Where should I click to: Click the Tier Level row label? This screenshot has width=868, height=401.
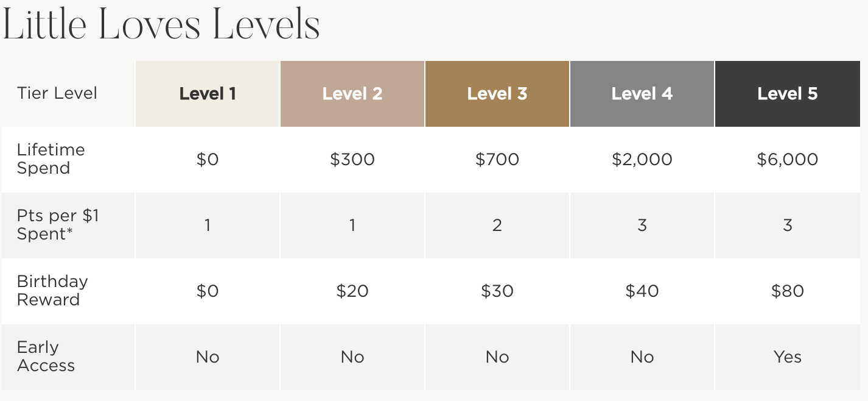pos(57,93)
